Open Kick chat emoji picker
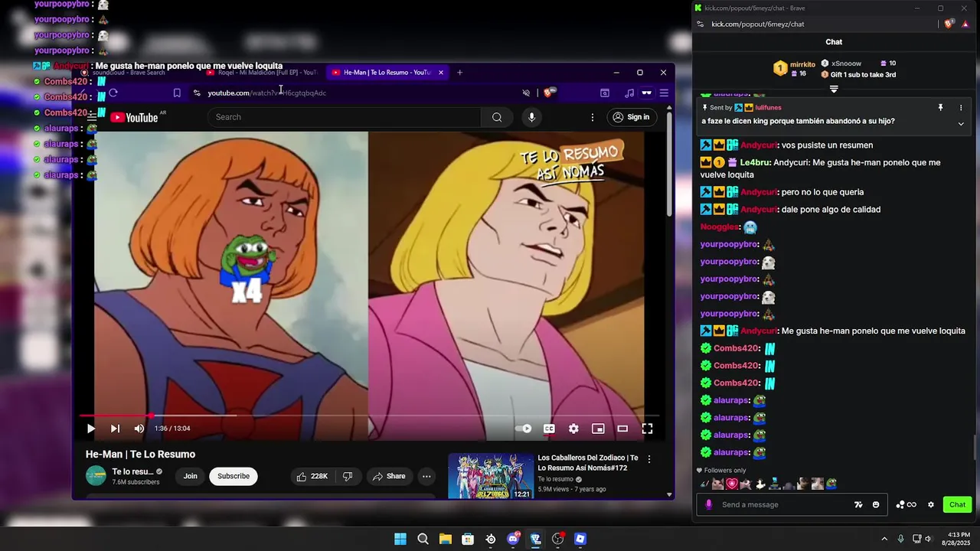Viewport: 980px width, 551px height. [876, 504]
